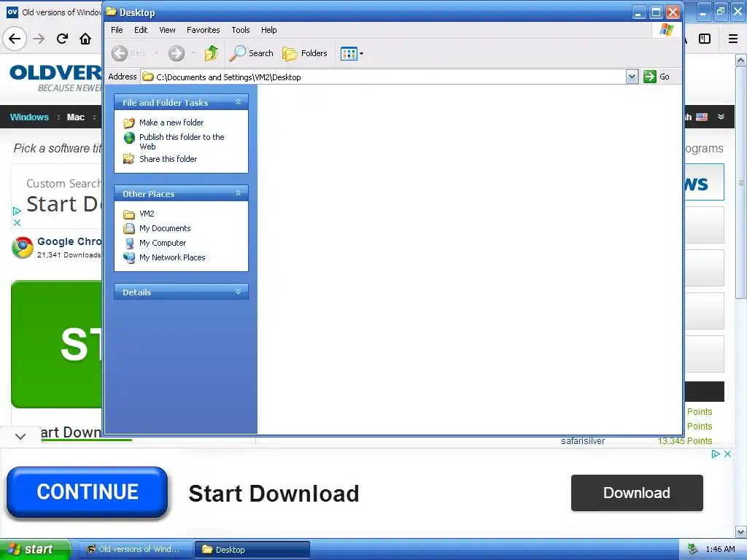Click the US flag language icon
The width and height of the screenshot is (747, 560).
point(702,117)
